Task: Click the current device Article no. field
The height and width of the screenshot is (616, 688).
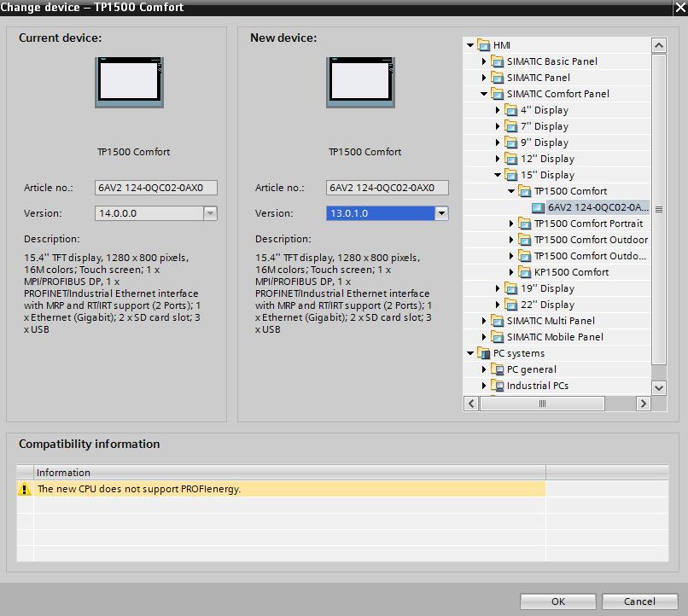Action: [155, 188]
